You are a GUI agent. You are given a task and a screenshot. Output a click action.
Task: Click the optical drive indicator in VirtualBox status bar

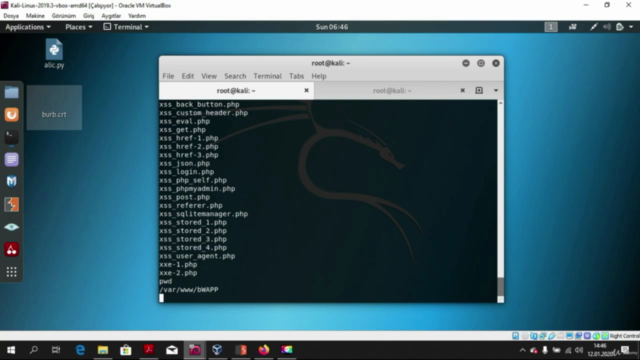[524, 336]
